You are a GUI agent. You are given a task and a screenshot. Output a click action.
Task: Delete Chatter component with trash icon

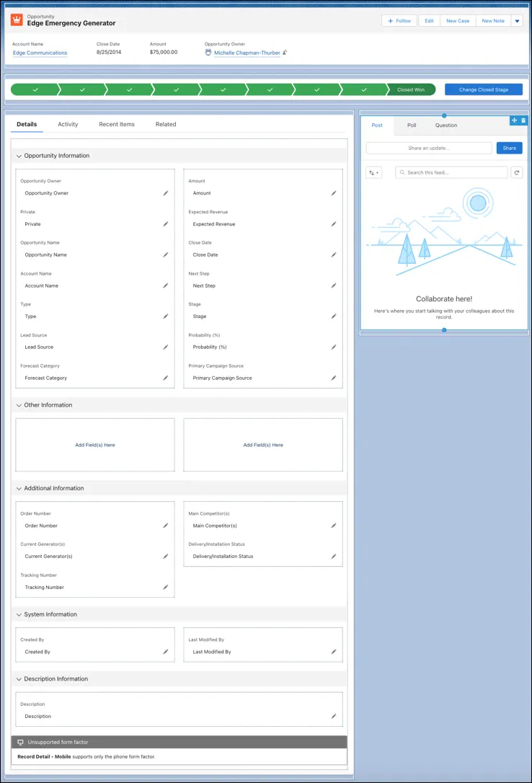(x=523, y=120)
